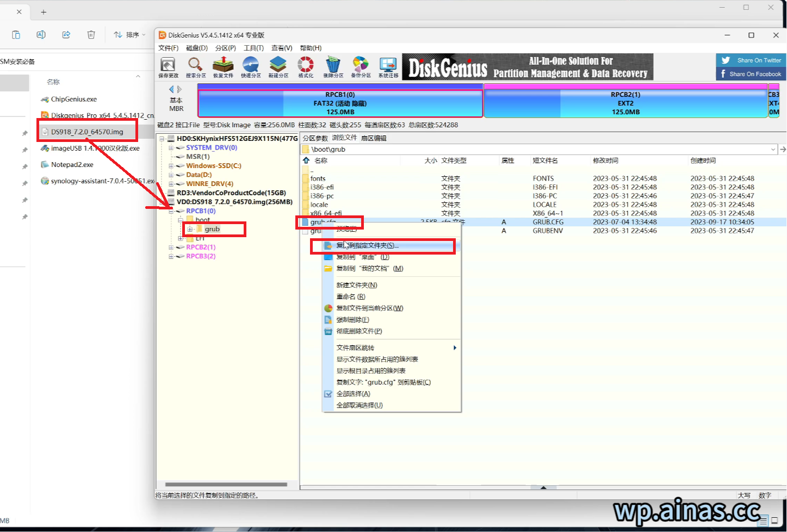Expand the Windows-SSD(C:) tree node
The height and width of the screenshot is (532, 787).
point(171,166)
